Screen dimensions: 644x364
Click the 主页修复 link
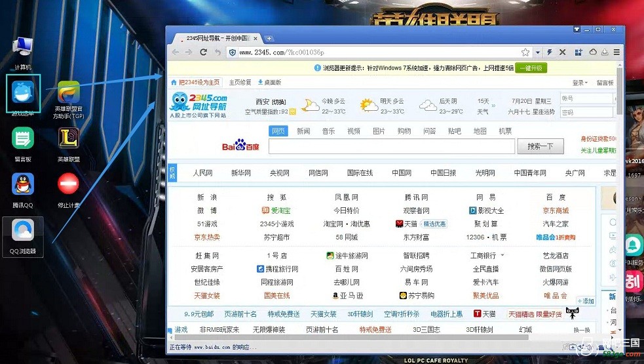(x=240, y=82)
